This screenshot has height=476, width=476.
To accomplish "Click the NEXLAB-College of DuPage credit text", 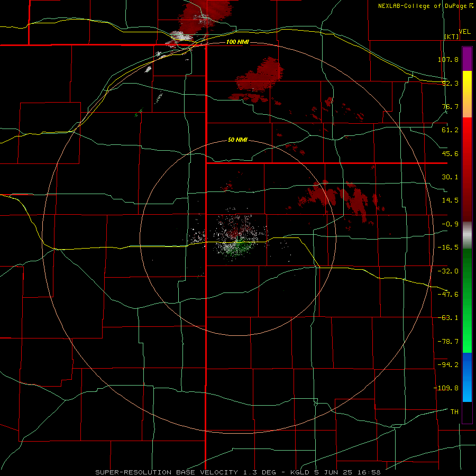I will click(x=425, y=6).
